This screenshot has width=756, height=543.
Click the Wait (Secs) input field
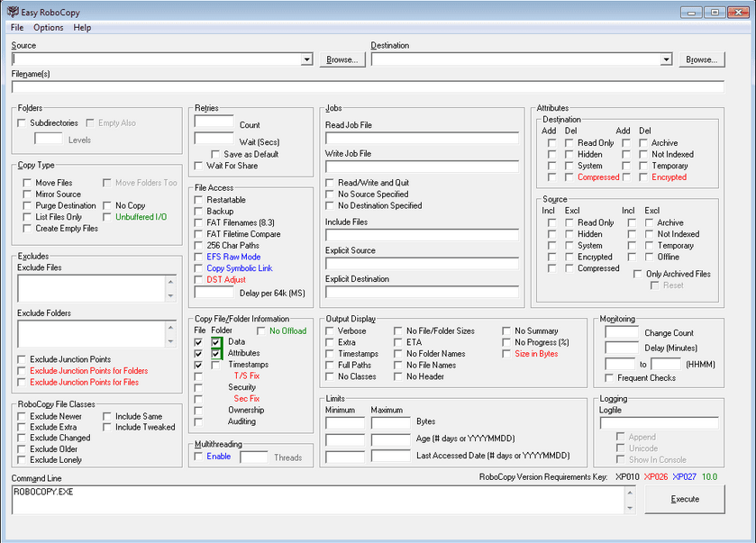click(x=214, y=139)
